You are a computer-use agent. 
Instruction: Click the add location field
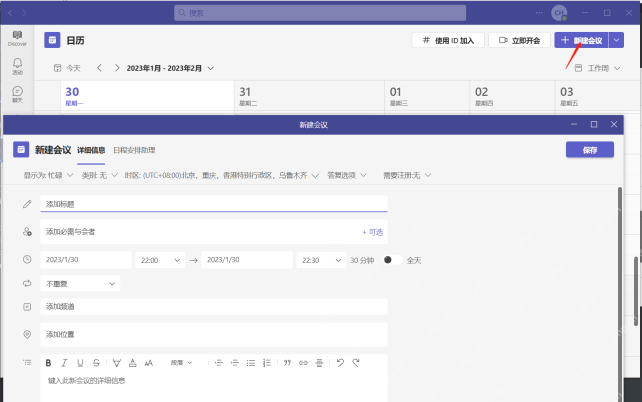[214, 334]
